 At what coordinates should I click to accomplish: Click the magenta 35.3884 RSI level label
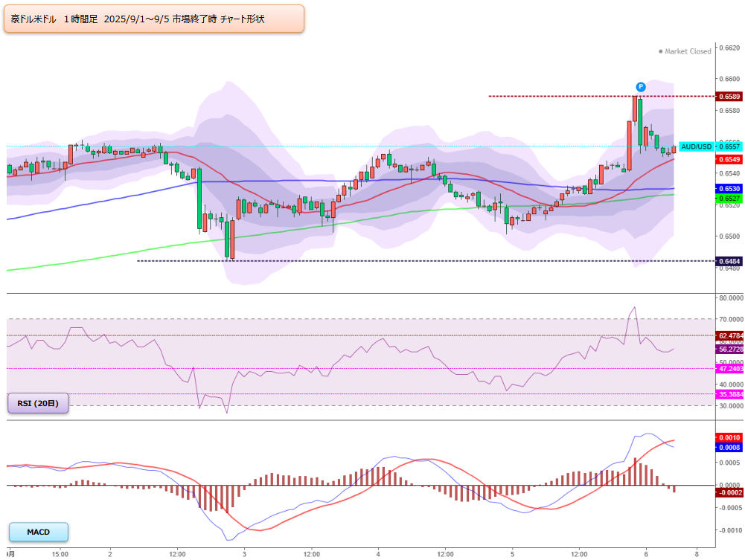(x=730, y=394)
